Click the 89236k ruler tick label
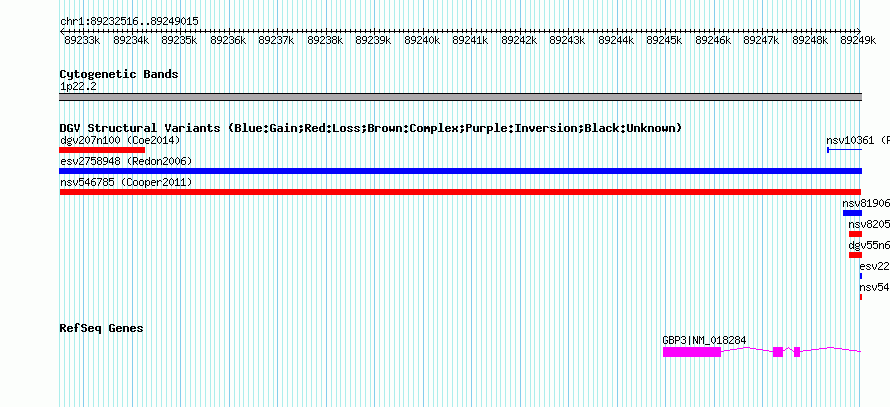 (x=228, y=41)
